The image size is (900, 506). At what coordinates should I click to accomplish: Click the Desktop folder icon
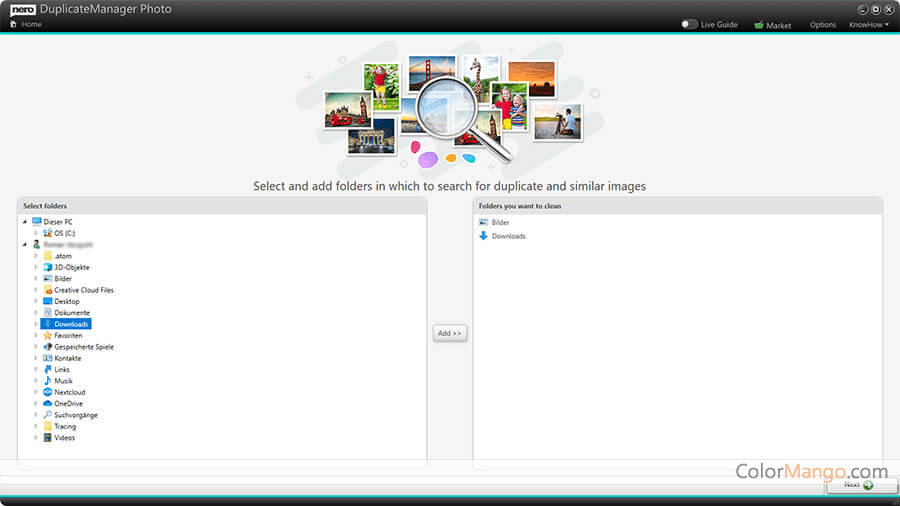pyautogui.click(x=48, y=301)
